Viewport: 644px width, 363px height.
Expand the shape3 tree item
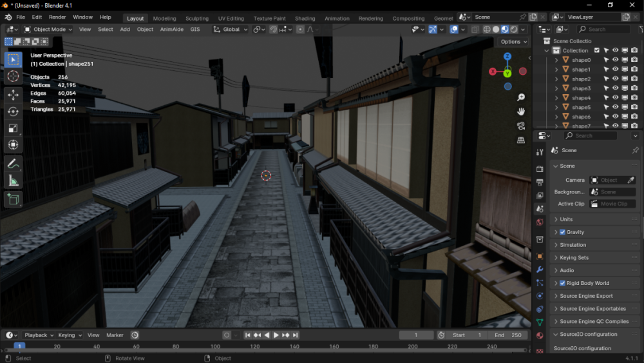click(556, 88)
